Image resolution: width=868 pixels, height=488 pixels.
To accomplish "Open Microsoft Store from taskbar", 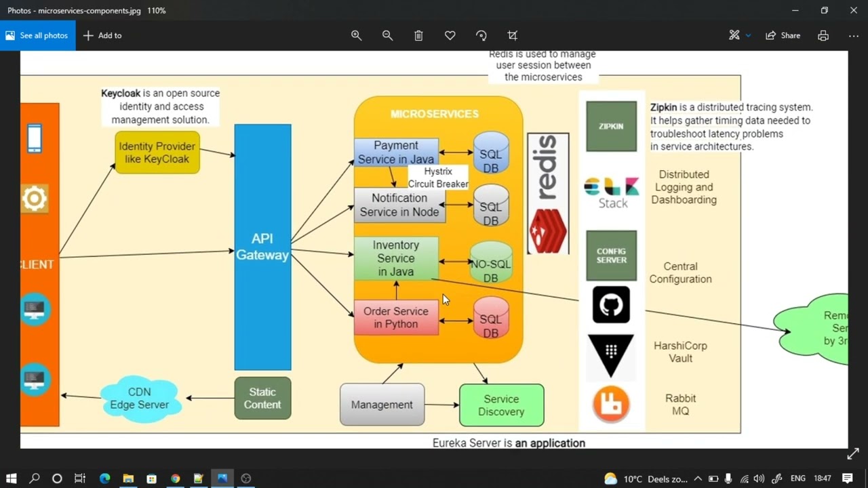I will coord(151,479).
